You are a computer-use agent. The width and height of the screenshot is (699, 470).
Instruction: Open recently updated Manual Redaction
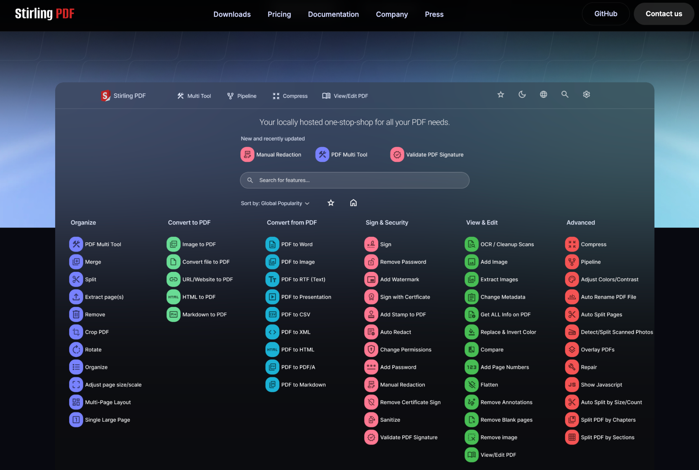(271, 155)
